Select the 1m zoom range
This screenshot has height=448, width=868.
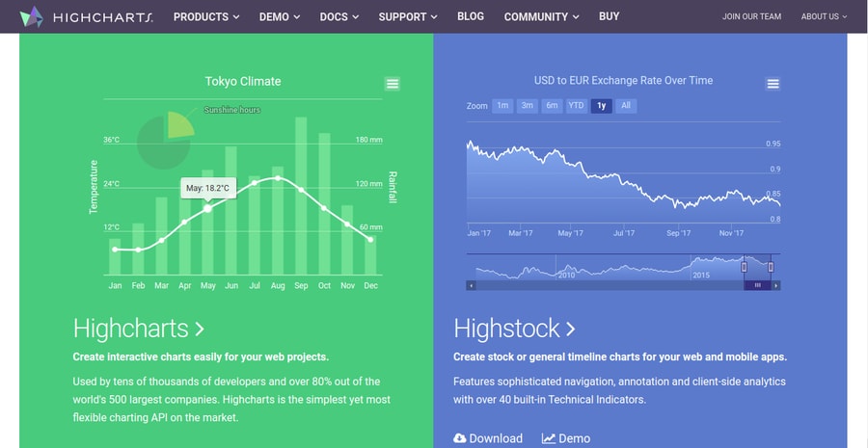click(502, 106)
